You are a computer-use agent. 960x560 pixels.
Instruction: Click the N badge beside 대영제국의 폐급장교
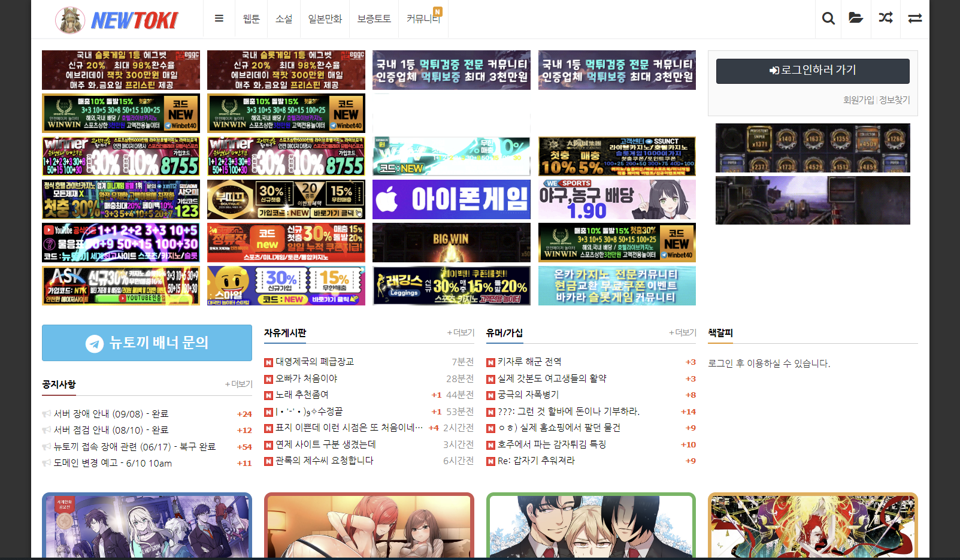click(x=268, y=362)
